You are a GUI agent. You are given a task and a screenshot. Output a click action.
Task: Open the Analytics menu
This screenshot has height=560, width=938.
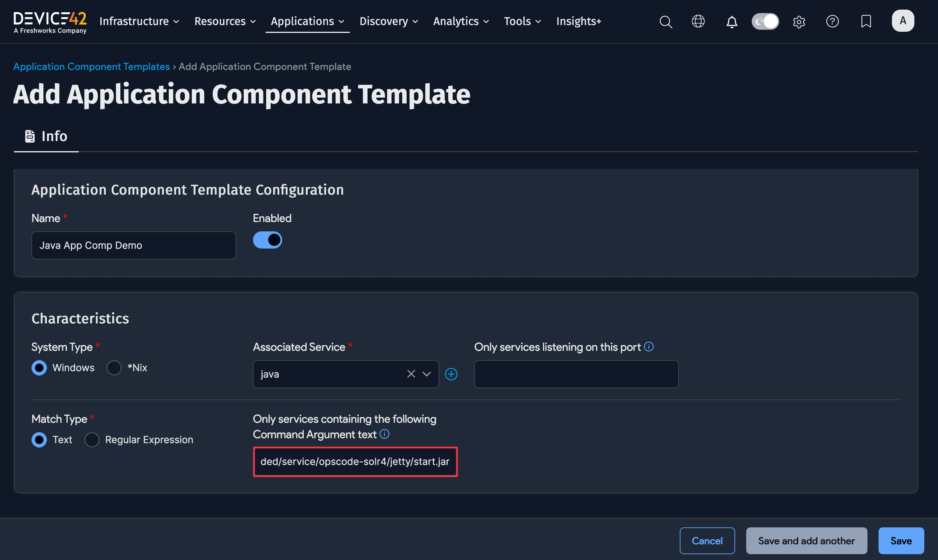pyautogui.click(x=460, y=22)
